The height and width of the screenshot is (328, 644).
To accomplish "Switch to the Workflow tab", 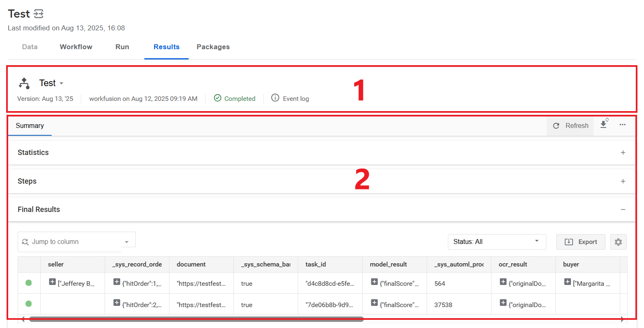I will click(76, 47).
